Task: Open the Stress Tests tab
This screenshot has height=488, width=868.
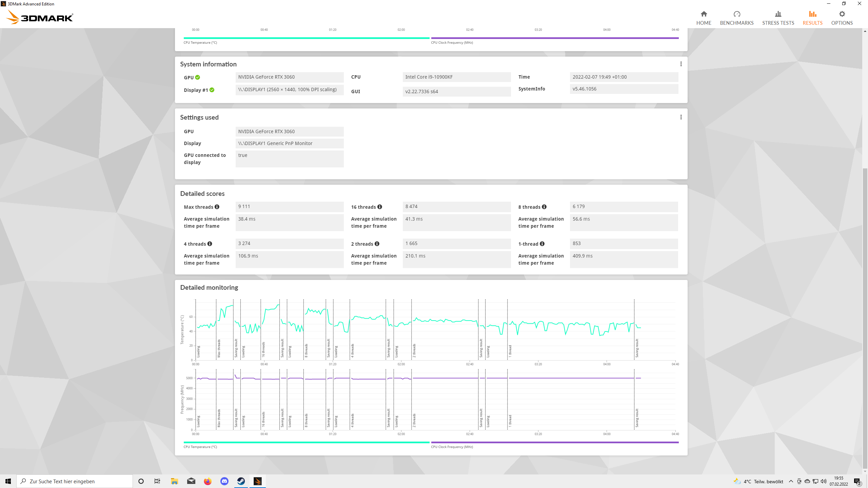Action: [x=778, y=18]
